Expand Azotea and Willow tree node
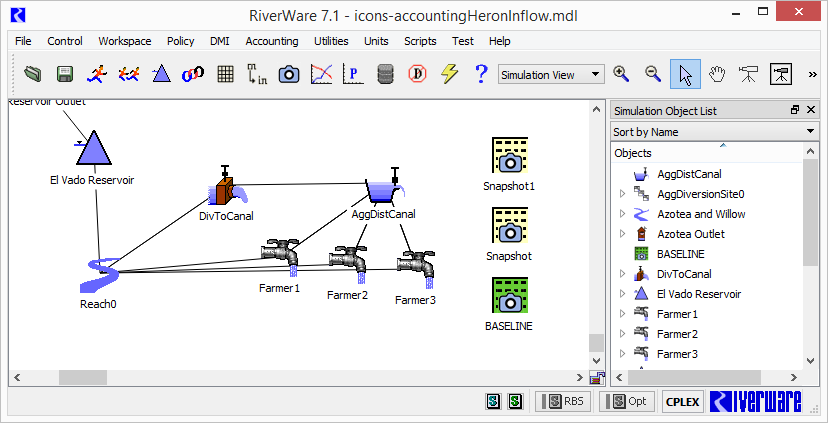Viewport: 828px width, 423px height. click(x=622, y=214)
